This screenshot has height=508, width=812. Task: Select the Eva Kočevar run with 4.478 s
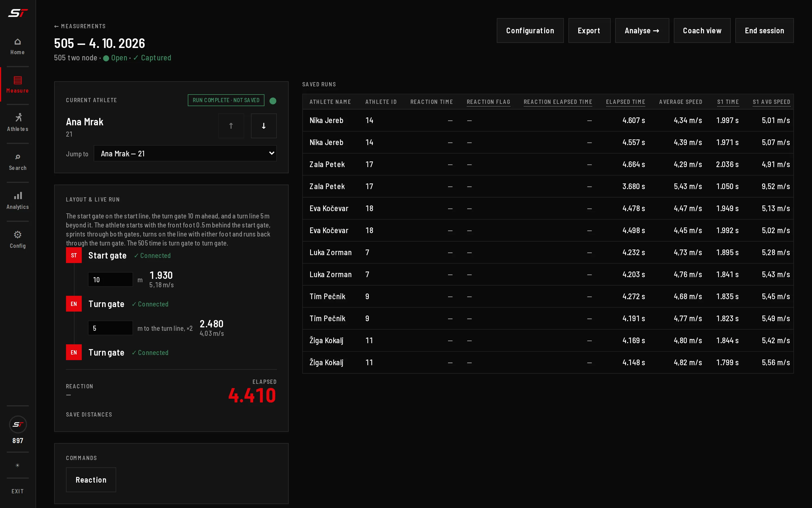pos(548,208)
